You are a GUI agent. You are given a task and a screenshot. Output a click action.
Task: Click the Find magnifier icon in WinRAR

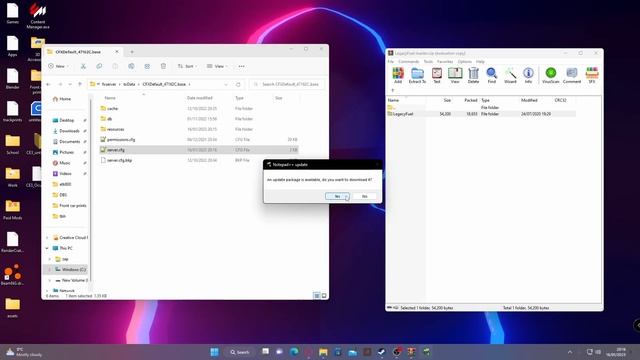coord(491,76)
